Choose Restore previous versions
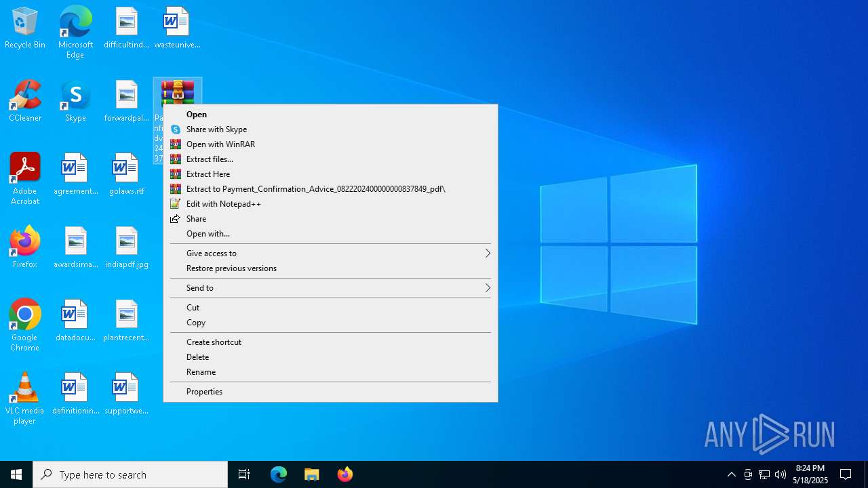The image size is (868, 488). (330, 268)
